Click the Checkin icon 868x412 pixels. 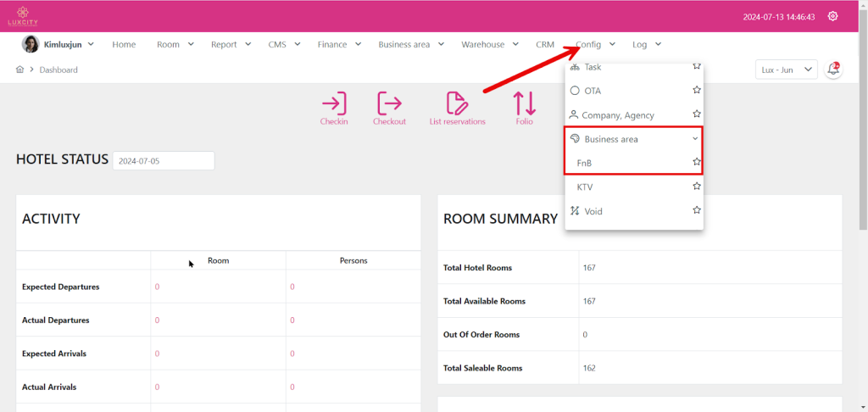click(334, 103)
